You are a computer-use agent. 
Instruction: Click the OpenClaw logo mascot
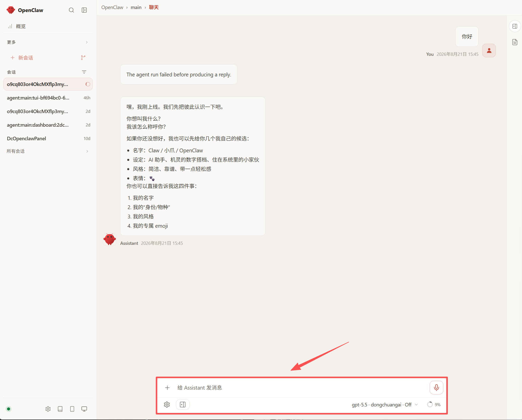click(11, 10)
